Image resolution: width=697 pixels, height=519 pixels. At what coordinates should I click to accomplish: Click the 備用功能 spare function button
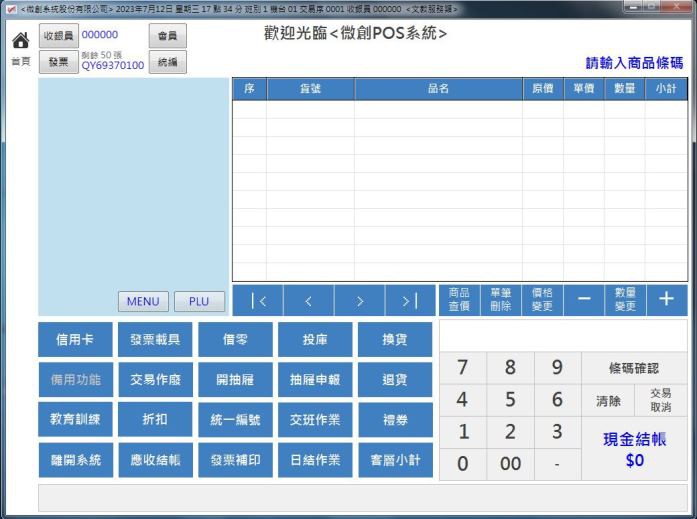pyautogui.click(x=76, y=380)
